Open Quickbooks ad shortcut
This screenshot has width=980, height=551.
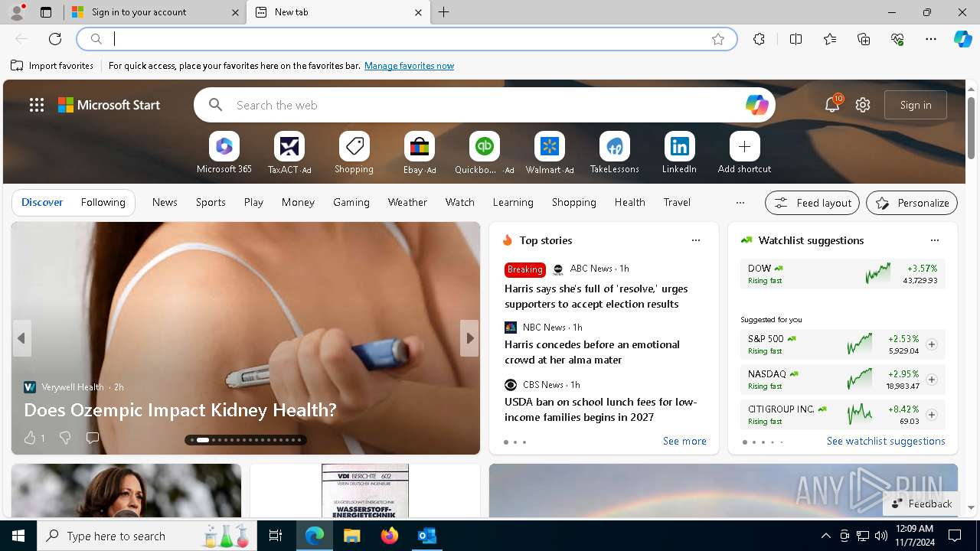(x=484, y=153)
